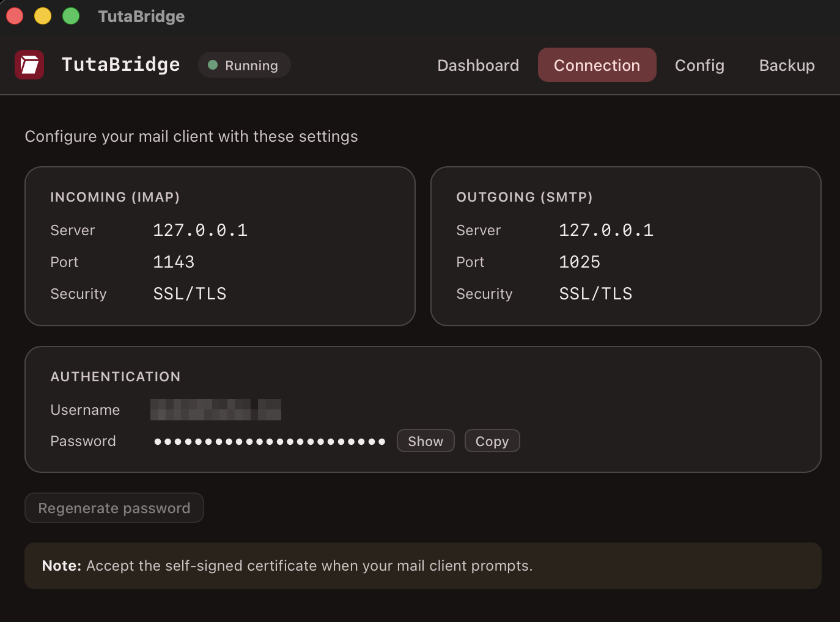Click the green Running status dot

click(213, 65)
